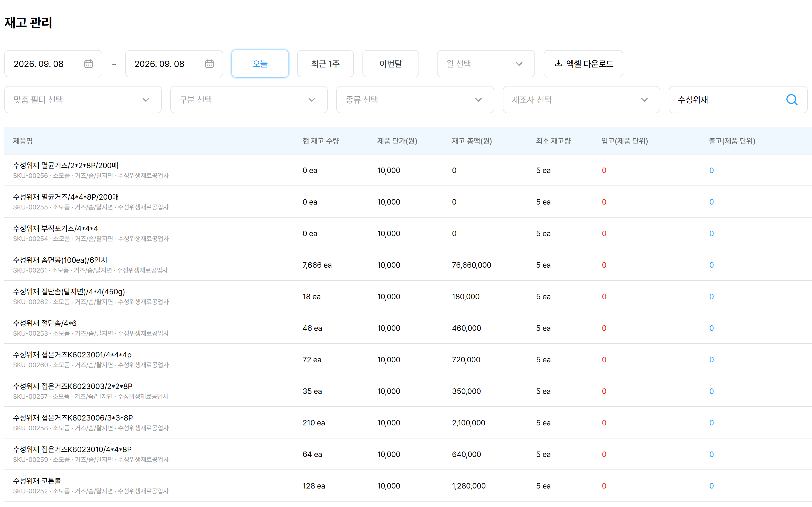Open product 수성위재 접은거즈K6023010/4*4*8P
This screenshot has width=812, height=507.
[x=72, y=449]
